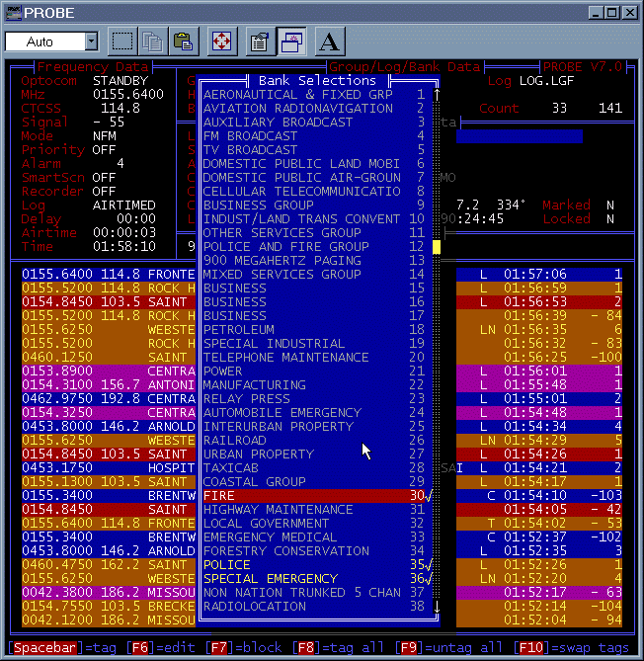This screenshot has height=661, width=644.
Task: Select EMERGENCY MEDICAL bank 33
Action: [x=314, y=537]
